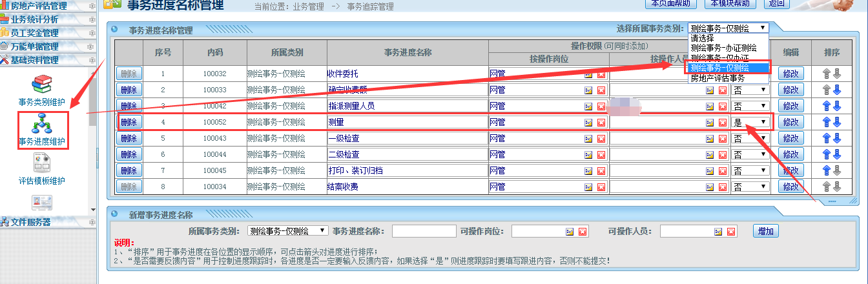Screen dimensions: 868x284
Task: Open feedback-required dropdown for 测量 row
Action: [750, 122]
